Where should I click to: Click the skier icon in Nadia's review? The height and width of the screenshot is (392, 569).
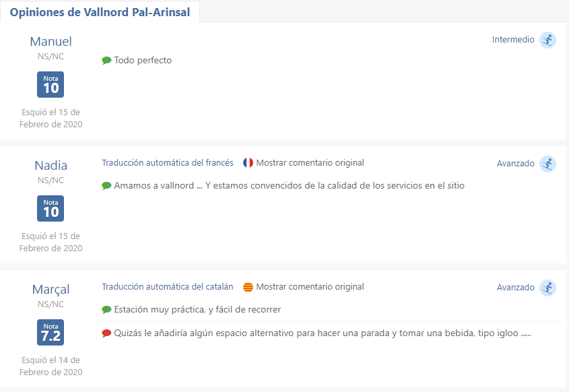pos(547,164)
